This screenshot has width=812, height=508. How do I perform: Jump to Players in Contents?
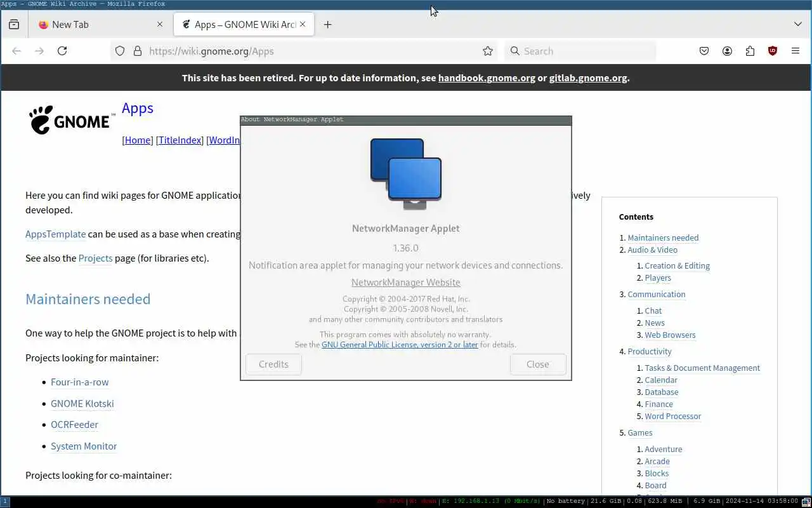click(657, 278)
